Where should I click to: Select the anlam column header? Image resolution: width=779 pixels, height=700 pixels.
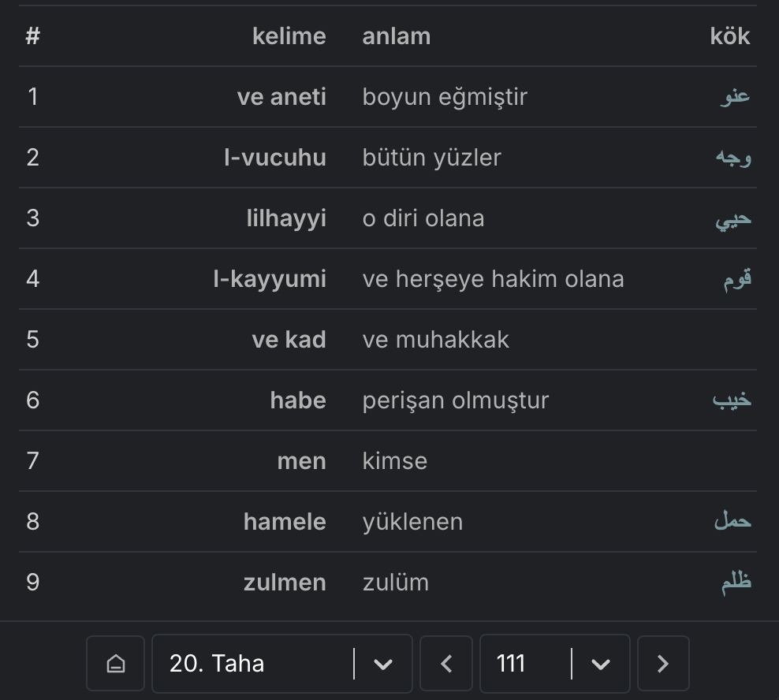pos(396,35)
